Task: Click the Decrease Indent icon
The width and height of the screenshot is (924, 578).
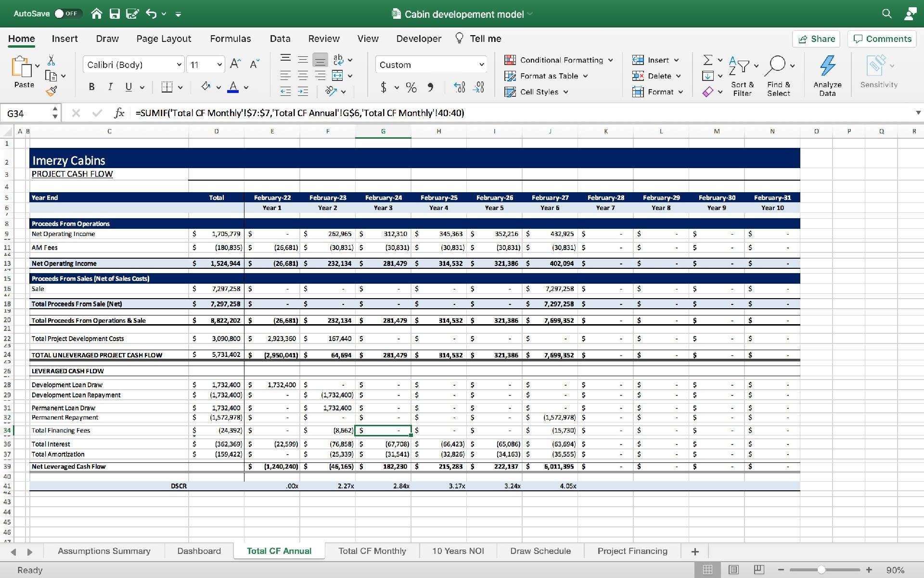Action: click(x=285, y=91)
